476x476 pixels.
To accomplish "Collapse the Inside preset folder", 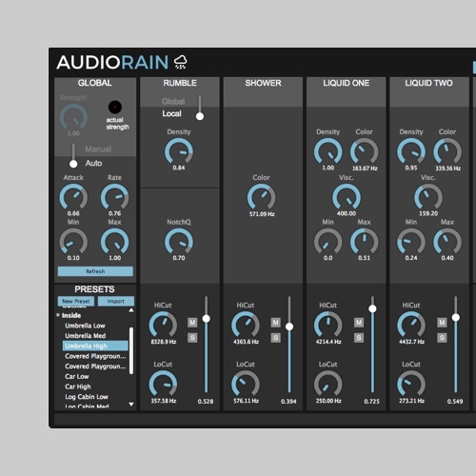I will point(58,315).
